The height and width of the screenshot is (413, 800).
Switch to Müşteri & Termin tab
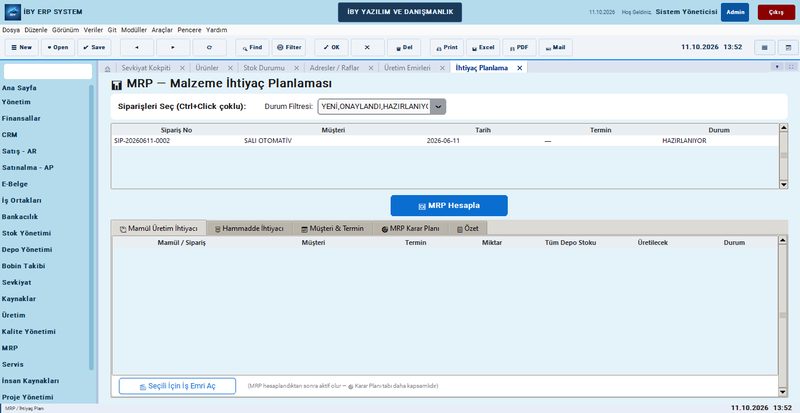(x=333, y=228)
